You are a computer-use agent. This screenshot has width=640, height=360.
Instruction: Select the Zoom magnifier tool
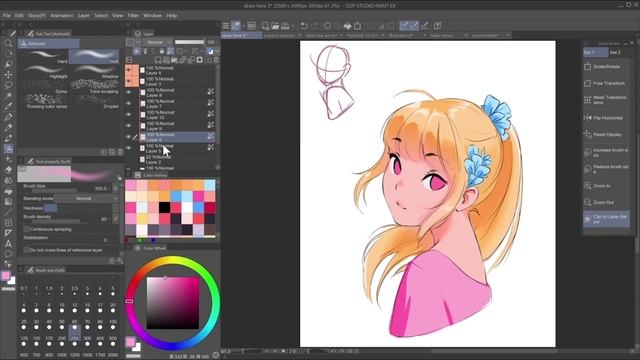pos(8,43)
